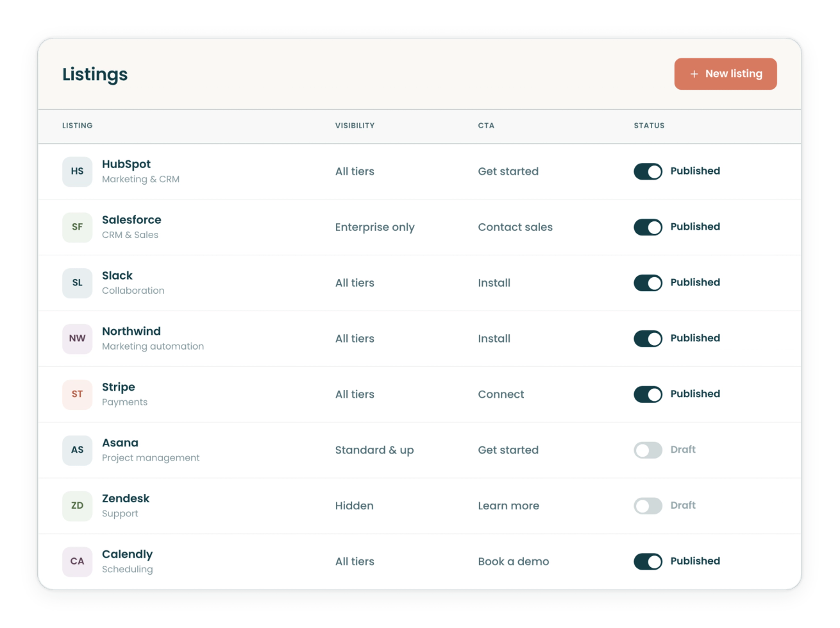Select the "Project management" subtitle text

click(151, 458)
